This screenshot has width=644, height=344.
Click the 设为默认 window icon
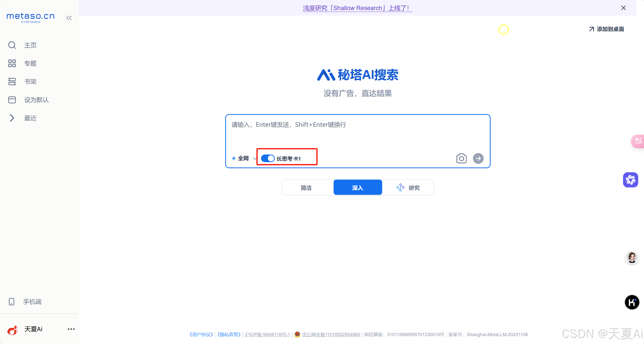12,100
